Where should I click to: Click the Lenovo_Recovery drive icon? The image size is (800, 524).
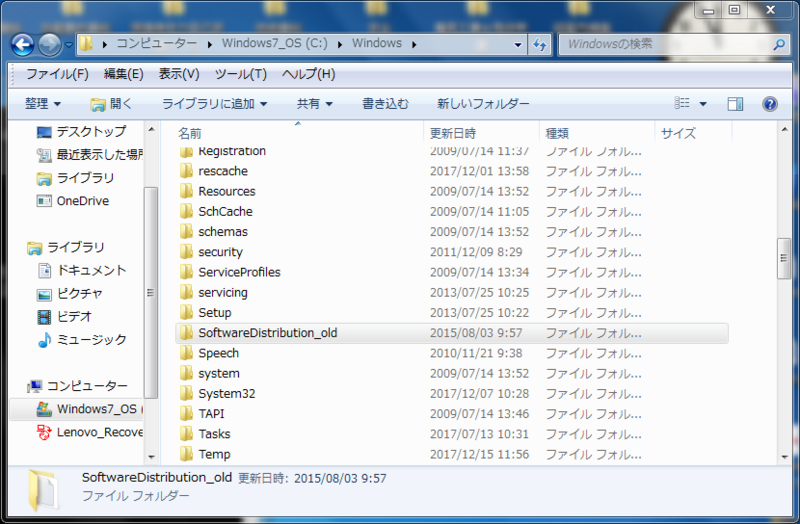coord(44,432)
